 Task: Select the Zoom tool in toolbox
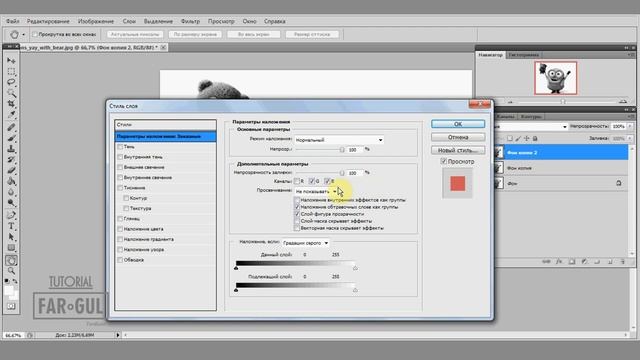click(x=11, y=271)
